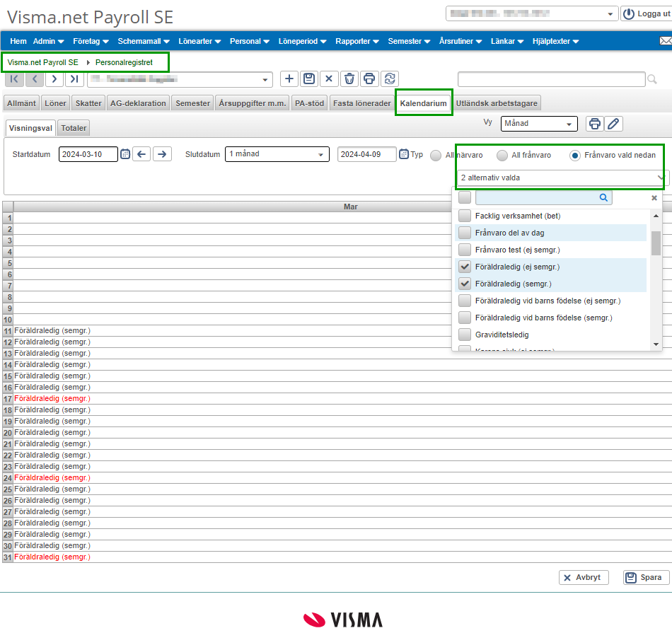The width and height of the screenshot is (672, 633).
Task: Print employee record from top toolbar
Action: (369, 79)
